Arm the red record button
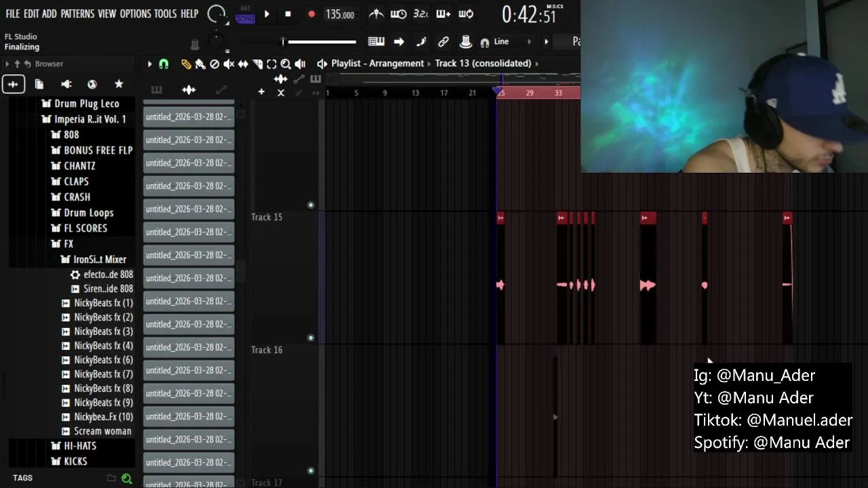Image resolution: width=868 pixels, height=488 pixels. pyautogui.click(x=311, y=14)
